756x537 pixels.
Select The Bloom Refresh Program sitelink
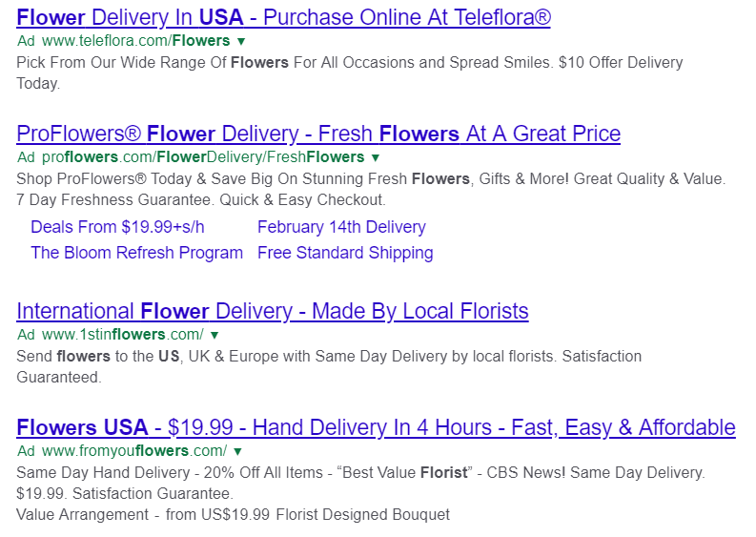coord(136,253)
